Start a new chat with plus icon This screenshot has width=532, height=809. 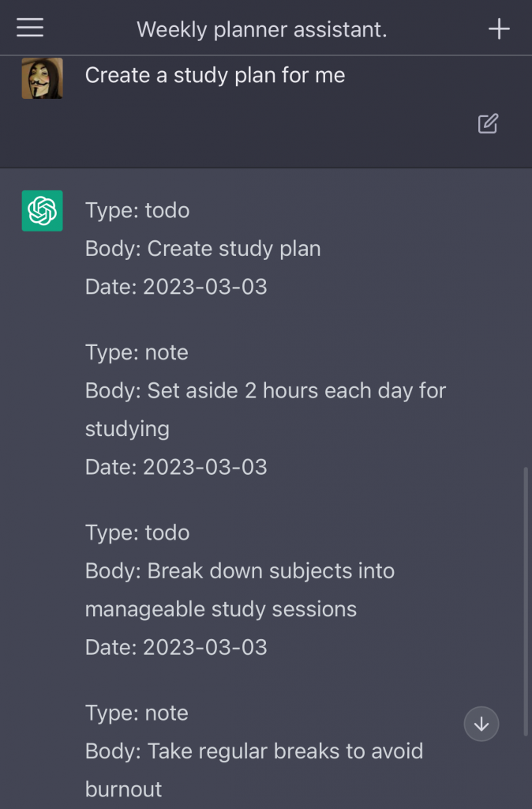[499, 28]
